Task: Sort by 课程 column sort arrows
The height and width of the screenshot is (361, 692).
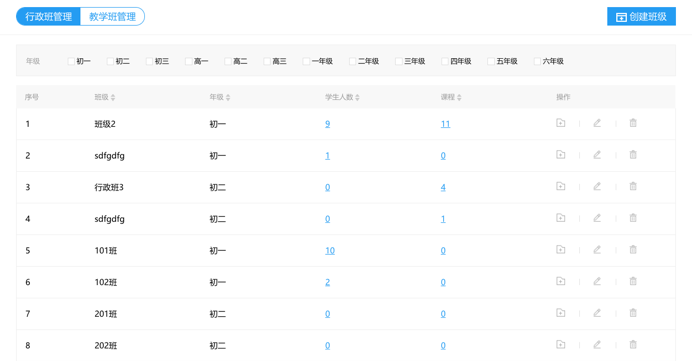Action: 459,97
